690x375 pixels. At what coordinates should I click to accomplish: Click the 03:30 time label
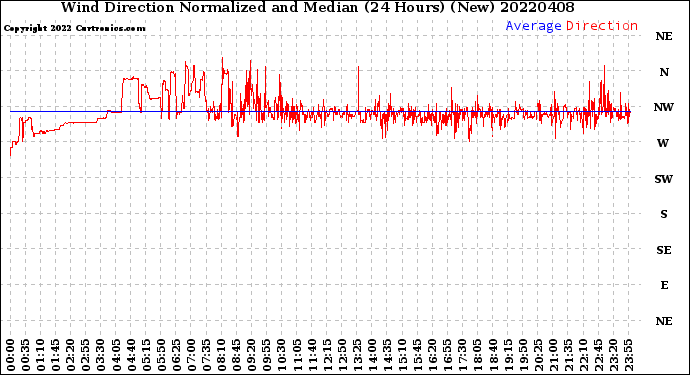101,355
